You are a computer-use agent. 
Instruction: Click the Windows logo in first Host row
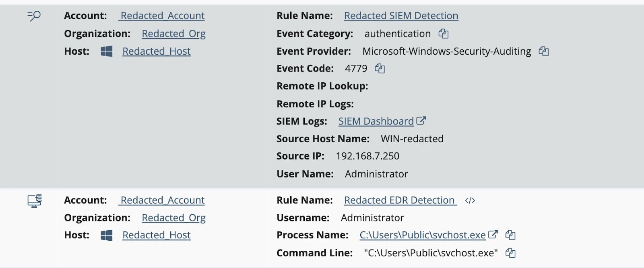tap(107, 51)
